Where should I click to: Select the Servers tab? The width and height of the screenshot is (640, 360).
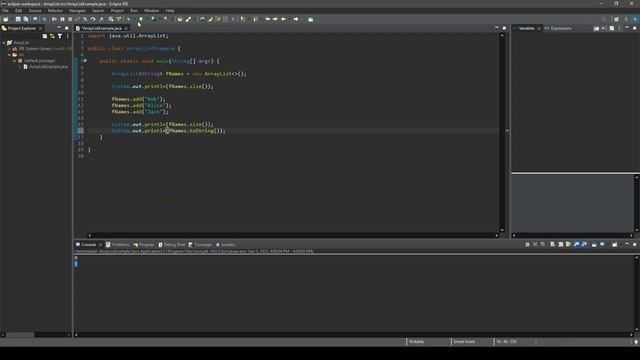pos(225,244)
